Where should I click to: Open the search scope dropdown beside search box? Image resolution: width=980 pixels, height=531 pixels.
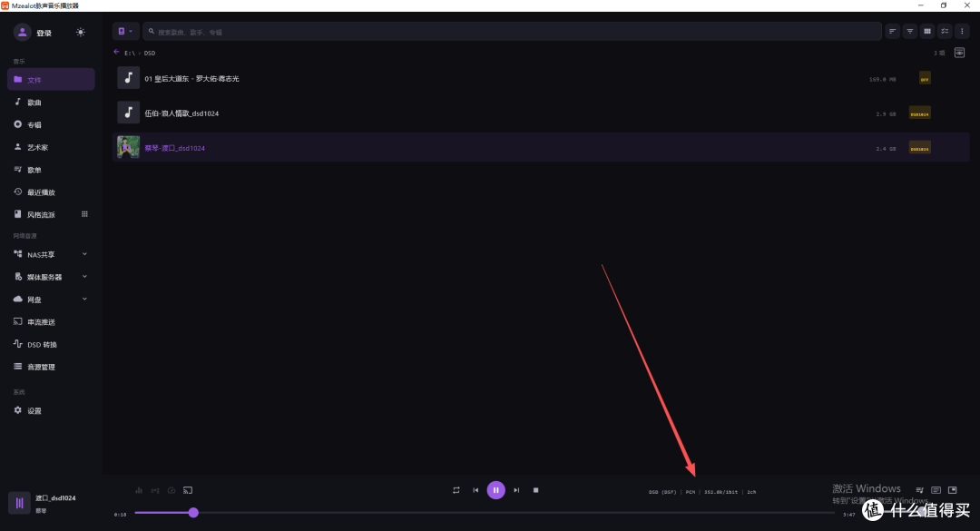coord(125,31)
